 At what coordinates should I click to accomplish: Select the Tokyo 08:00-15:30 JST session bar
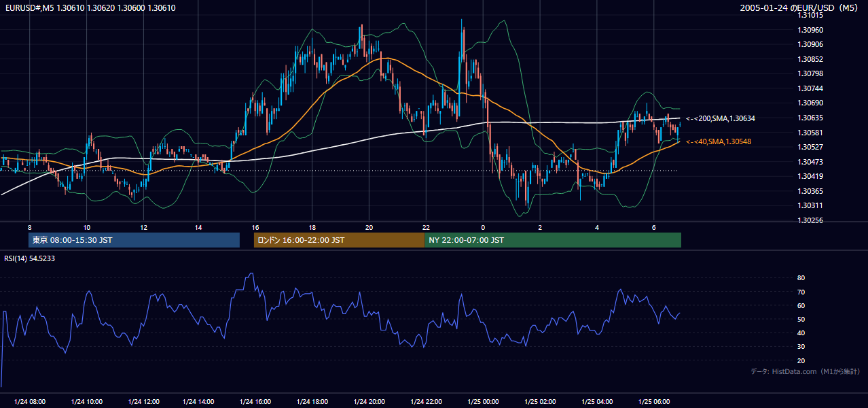point(134,240)
